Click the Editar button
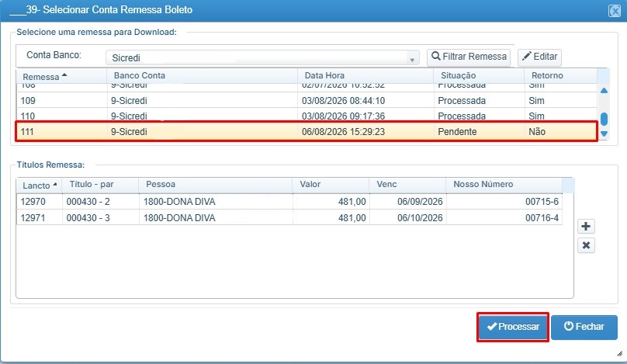The image size is (627, 364). click(x=539, y=57)
